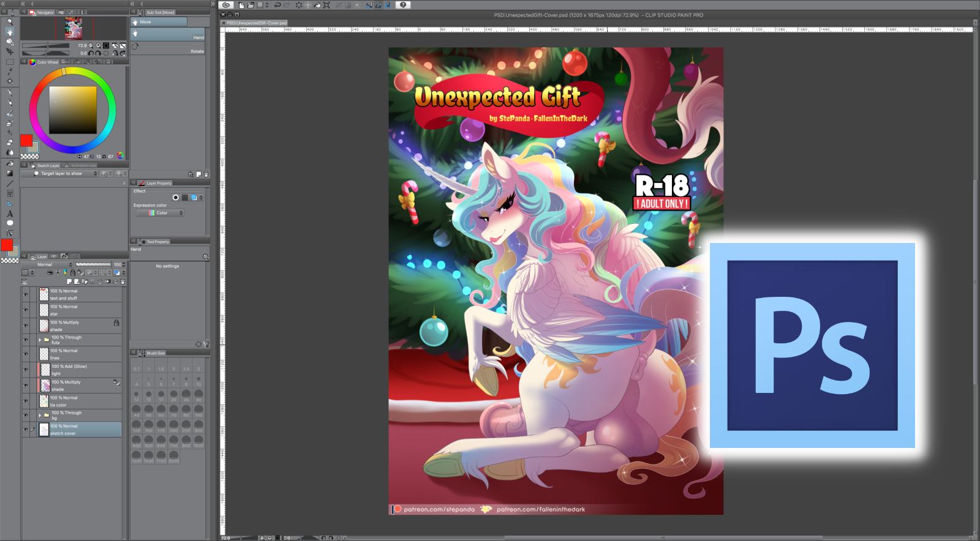Click inside the color wheel saturation square
The width and height of the screenshot is (980, 541).
click(x=73, y=110)
